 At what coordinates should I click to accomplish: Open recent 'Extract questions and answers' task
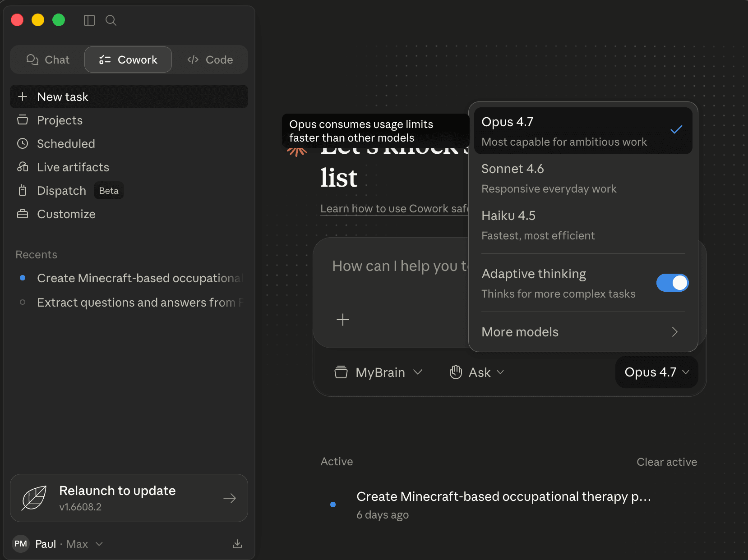pyautogui.click(x=129, y=303)
